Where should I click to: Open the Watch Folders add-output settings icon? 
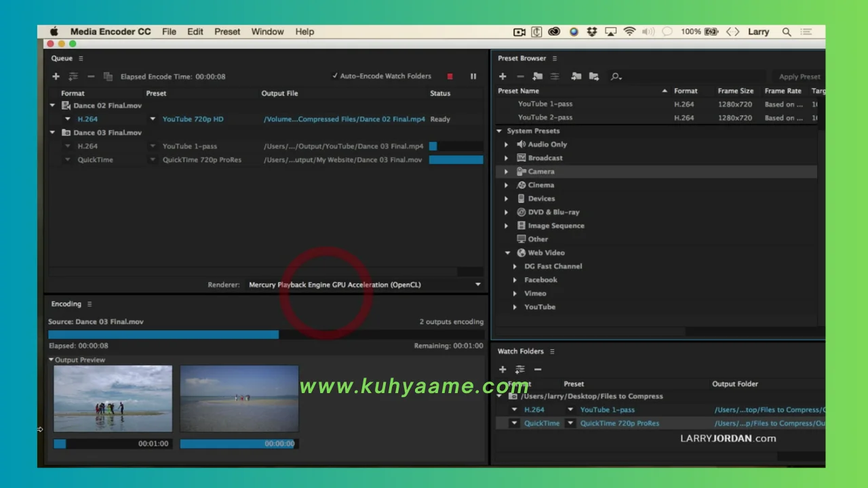[x=520, y=369]
